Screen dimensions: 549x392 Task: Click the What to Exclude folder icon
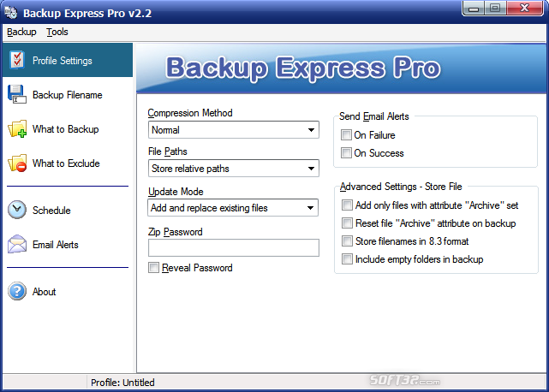pyautogui.click(x=17, y=163)
